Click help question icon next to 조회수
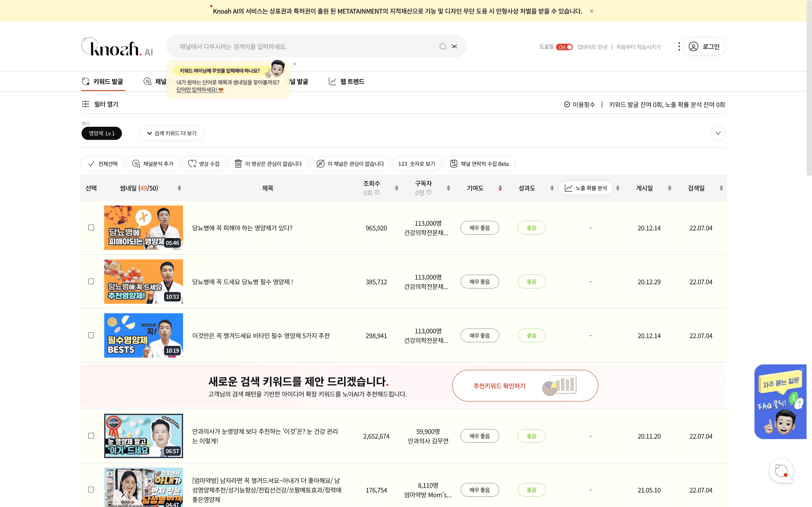Image resolution: width=812 pixels, height=507 pixels. (377, 192)
